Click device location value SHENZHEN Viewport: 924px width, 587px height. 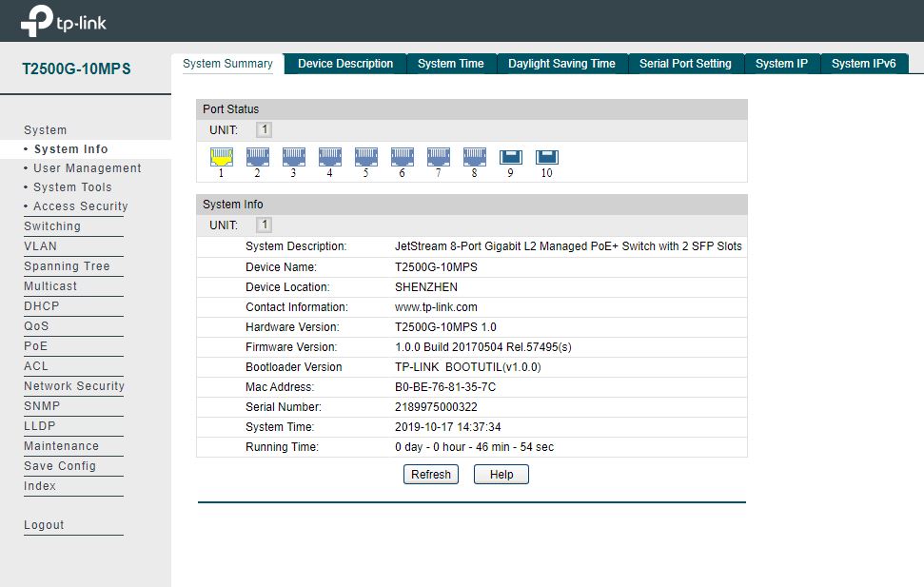point(426,287)
